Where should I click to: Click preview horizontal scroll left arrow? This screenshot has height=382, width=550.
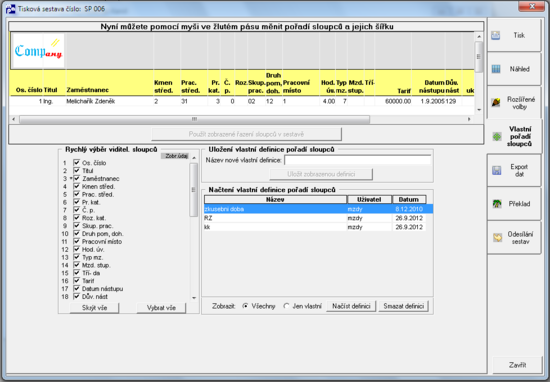tap(13, 119)
